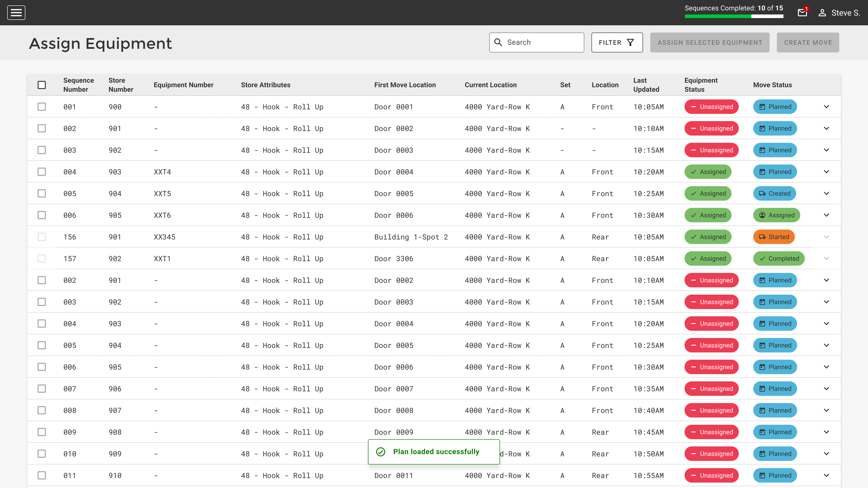This screenshot has width=868, height=488.
Task: Click the Search input field
Action: [536, 42]
